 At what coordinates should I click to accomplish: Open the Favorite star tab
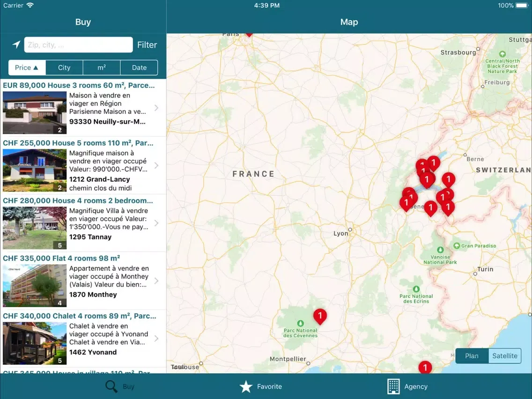[246, 386]
